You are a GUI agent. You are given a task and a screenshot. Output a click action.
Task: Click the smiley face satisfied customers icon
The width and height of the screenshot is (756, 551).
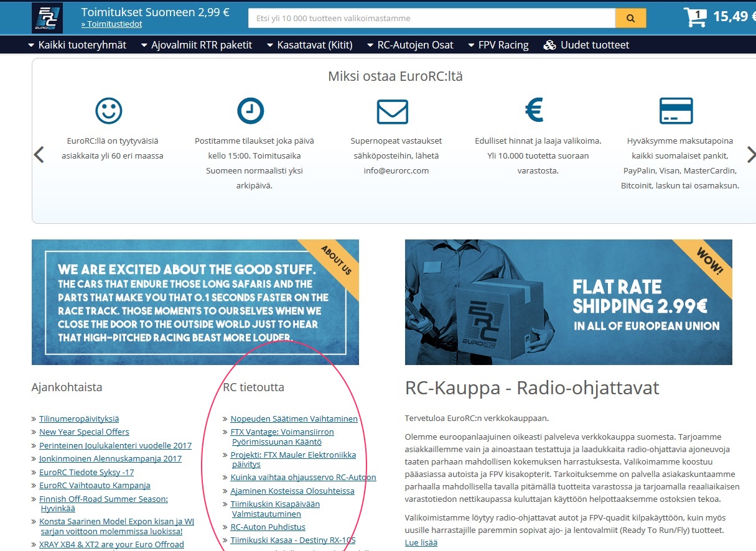[x=109, y=111]
